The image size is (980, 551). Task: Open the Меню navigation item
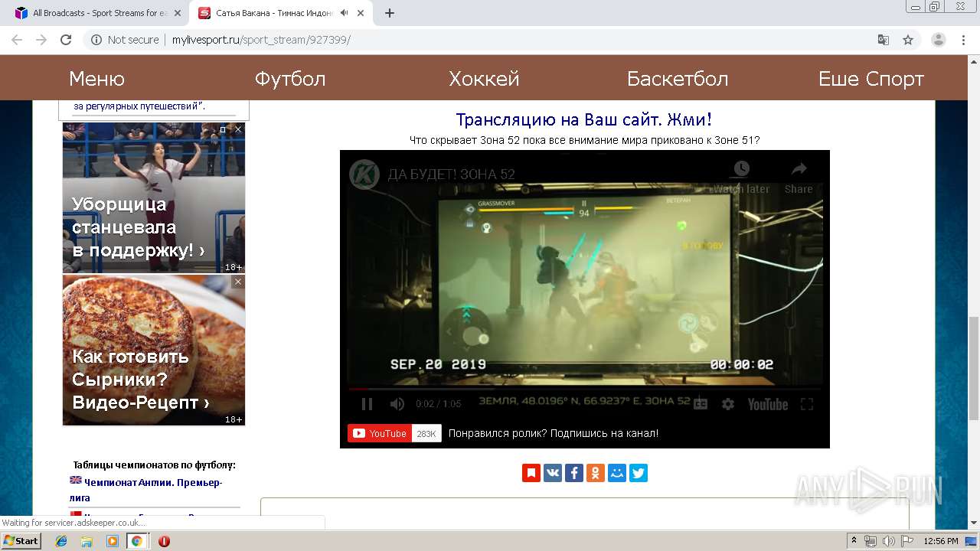point(96,79)
